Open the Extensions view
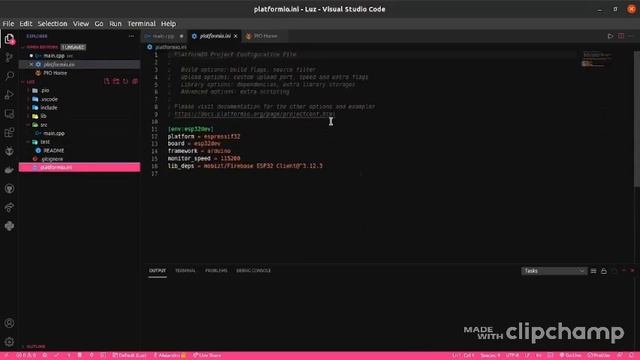 click(9, 133)
